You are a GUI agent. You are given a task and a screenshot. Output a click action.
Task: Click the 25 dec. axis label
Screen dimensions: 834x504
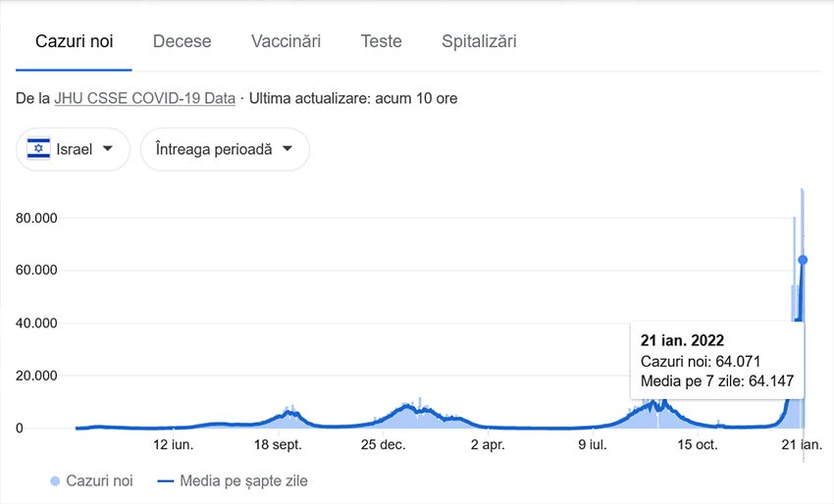coord(383,444)
